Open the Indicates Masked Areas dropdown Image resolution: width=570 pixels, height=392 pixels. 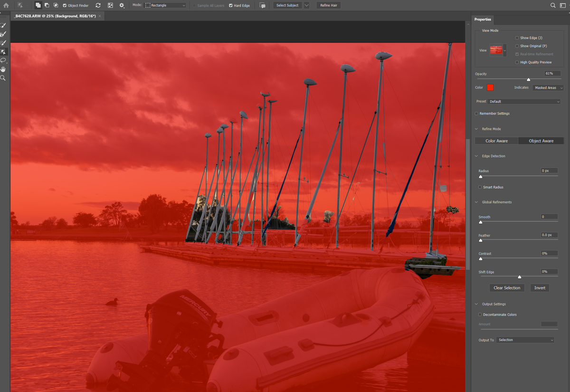pyautogui.click(x=548, y=88)
